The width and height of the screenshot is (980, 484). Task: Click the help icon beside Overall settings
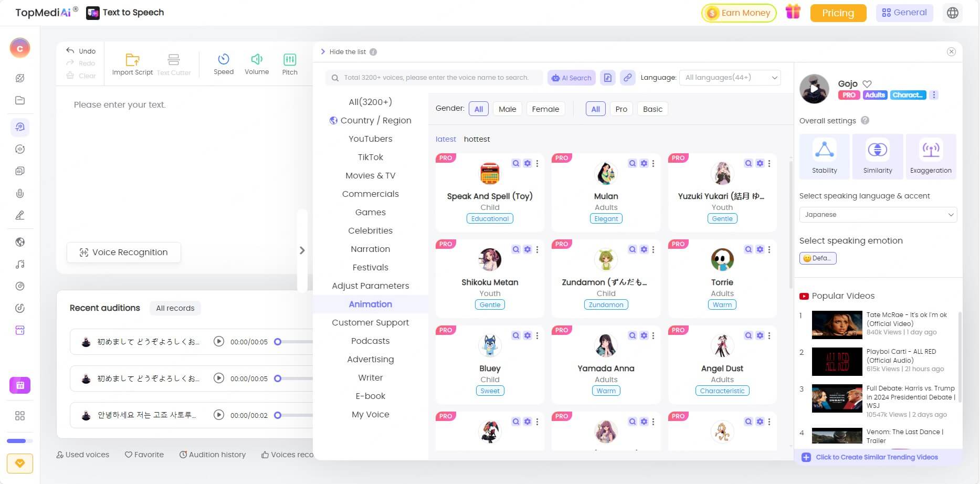pyautogui.click(x=865, y=120)
